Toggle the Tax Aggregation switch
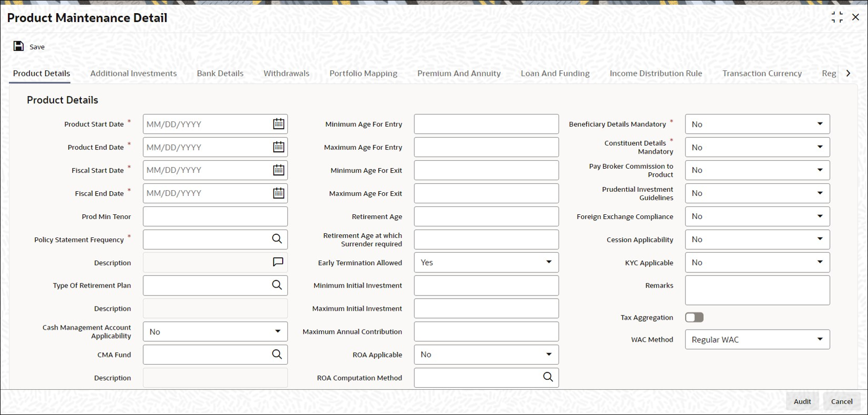Viewport: 868px width, 415px height. point(694,318)
